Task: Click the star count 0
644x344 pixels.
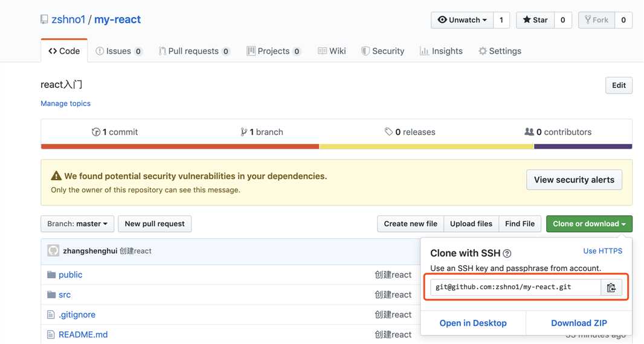Action: click(562, 20)
